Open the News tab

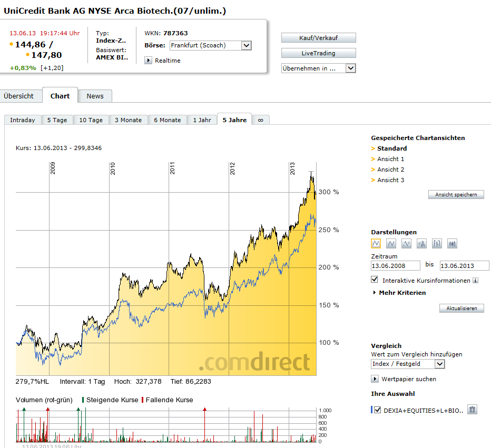point(95,96)
